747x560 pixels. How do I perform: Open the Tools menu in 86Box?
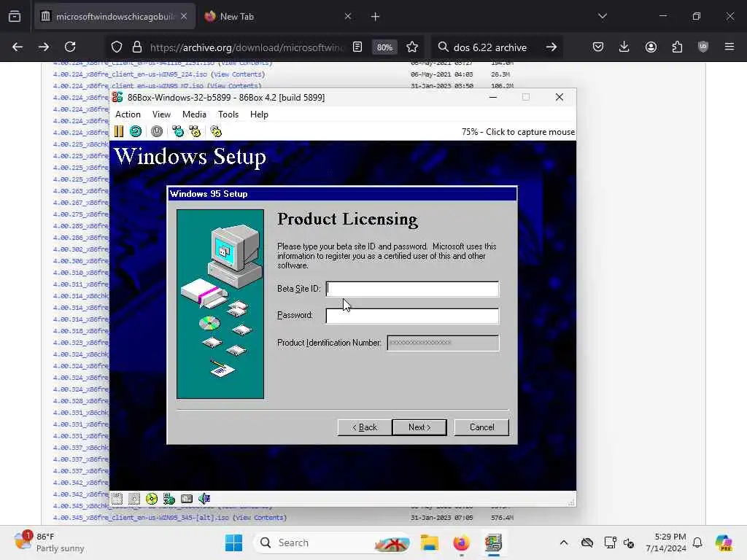click(228, 114)
